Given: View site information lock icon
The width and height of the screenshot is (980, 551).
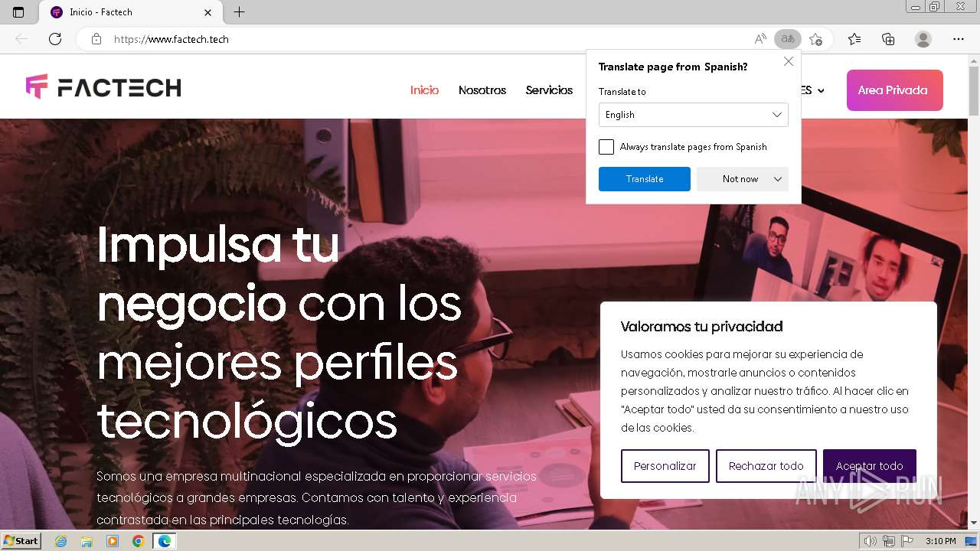Looking at the screenshot, I should (x=96, y=39).
